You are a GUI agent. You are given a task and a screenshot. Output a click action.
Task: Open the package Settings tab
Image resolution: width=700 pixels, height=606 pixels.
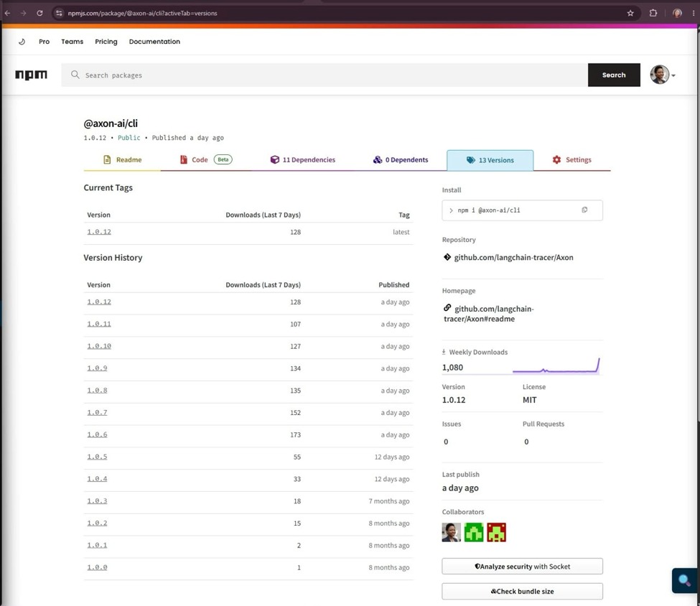(572, 160)
